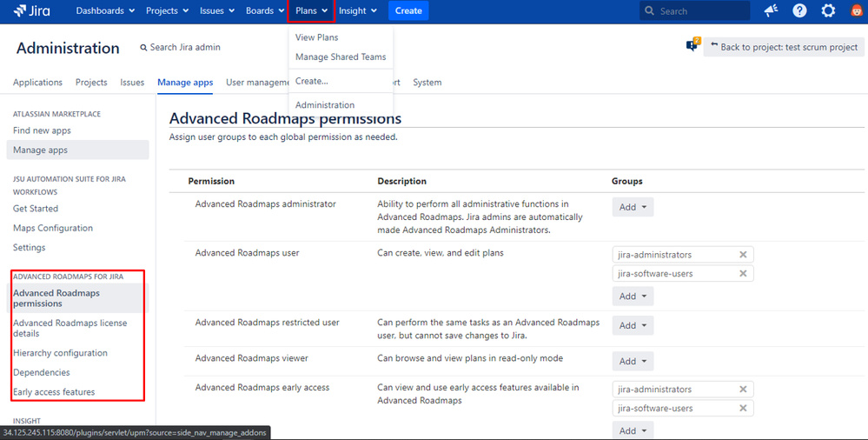Open Early access features sidebar link
The image size is (868, 440).
coord(54,392)
